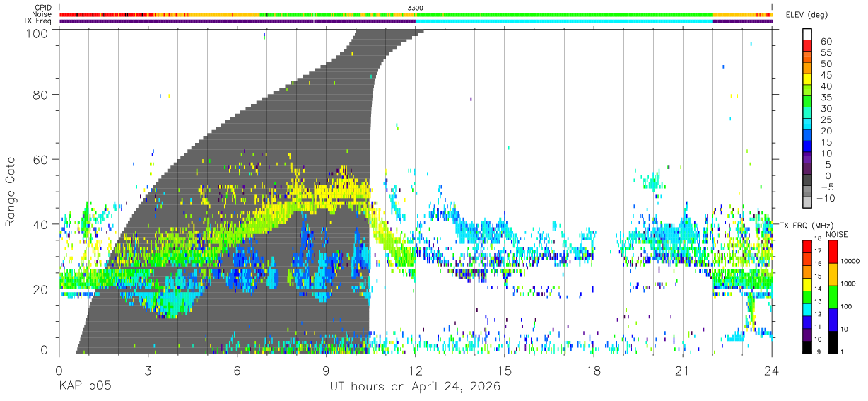Click the 'Noise' row label at top left
This screenshot has height=401, width=868.
[42, 14]
